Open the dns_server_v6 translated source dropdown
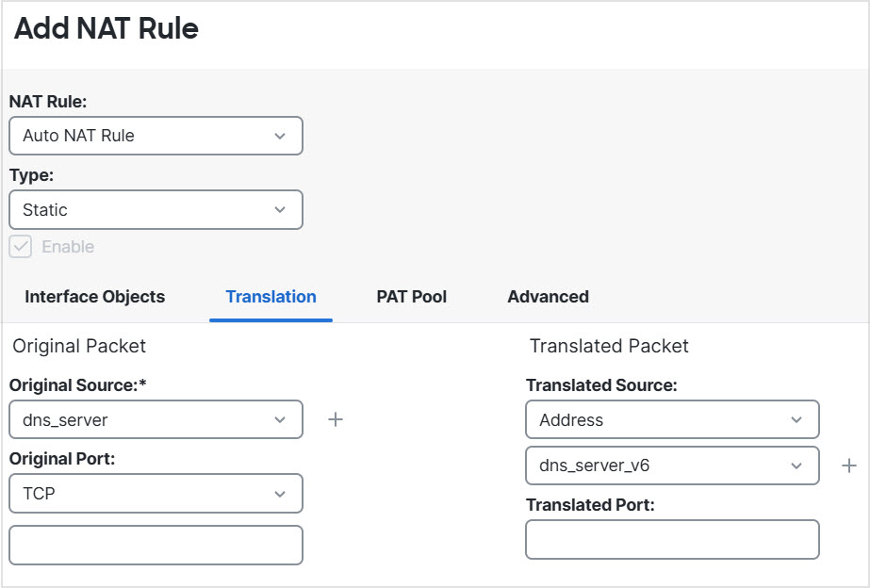Image resolution: width=870 pixels, height=588 pixels. [x=671, y=465]
